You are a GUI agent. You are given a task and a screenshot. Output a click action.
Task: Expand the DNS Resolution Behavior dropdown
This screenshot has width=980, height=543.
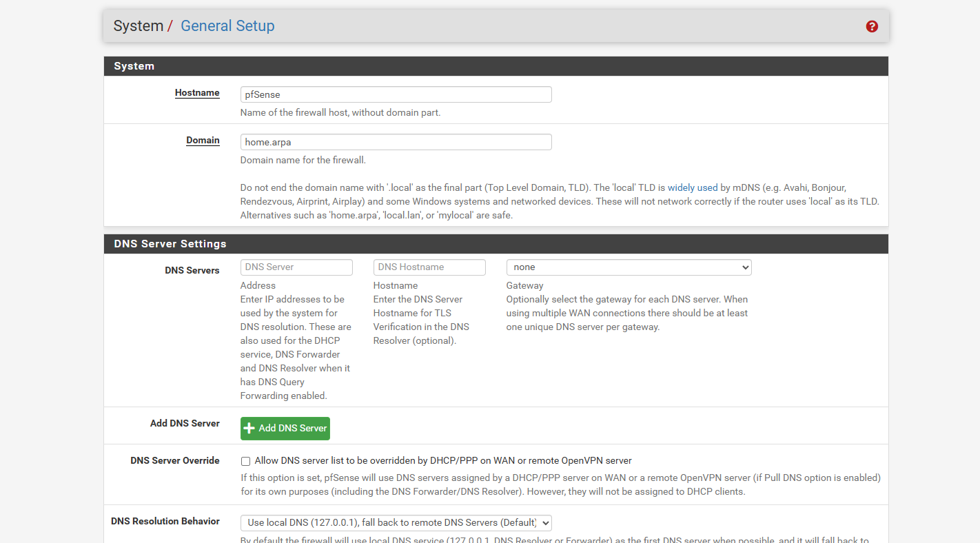click(x=396, y=523)
